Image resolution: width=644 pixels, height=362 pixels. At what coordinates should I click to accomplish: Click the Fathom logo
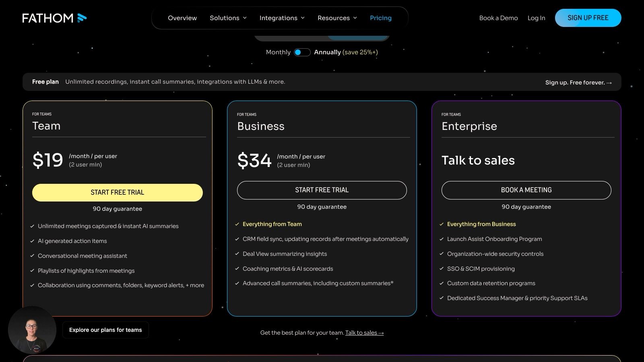click(54, 18)
